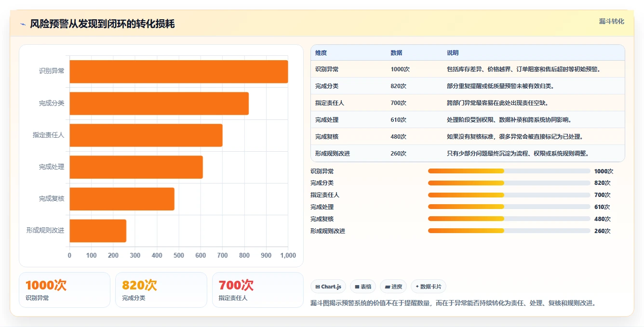This screenshot has width=644, height=327.
Task: Click the 识别异常 bar in the chart
Action: coord(179,72)
